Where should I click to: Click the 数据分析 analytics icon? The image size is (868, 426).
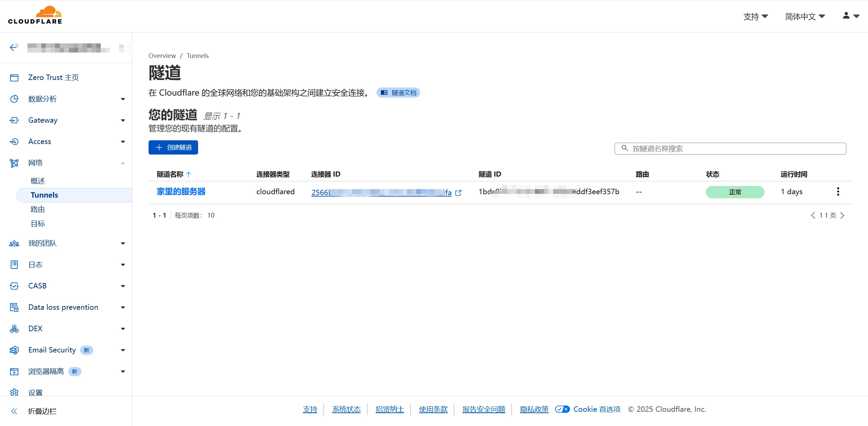14,99
